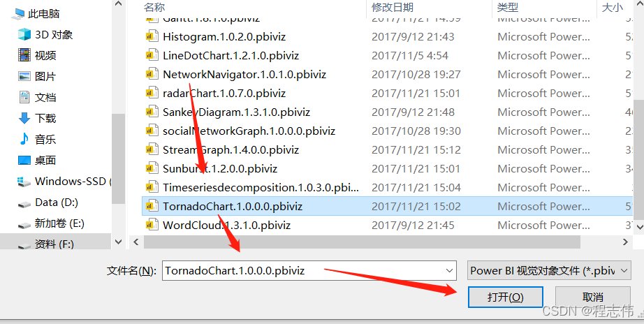
Task: Open the 文件名 filename dropdown arrow
Action: (x=449, y=271)
